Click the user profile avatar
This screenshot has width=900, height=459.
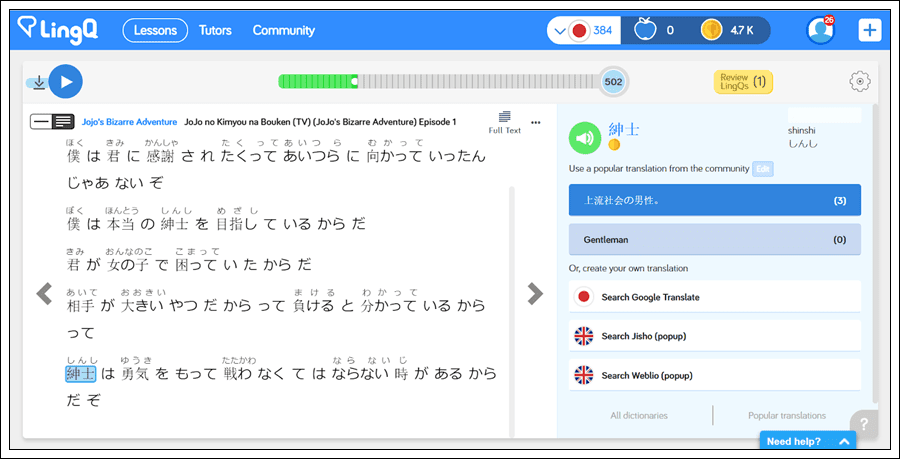click(x=820, y=30)
